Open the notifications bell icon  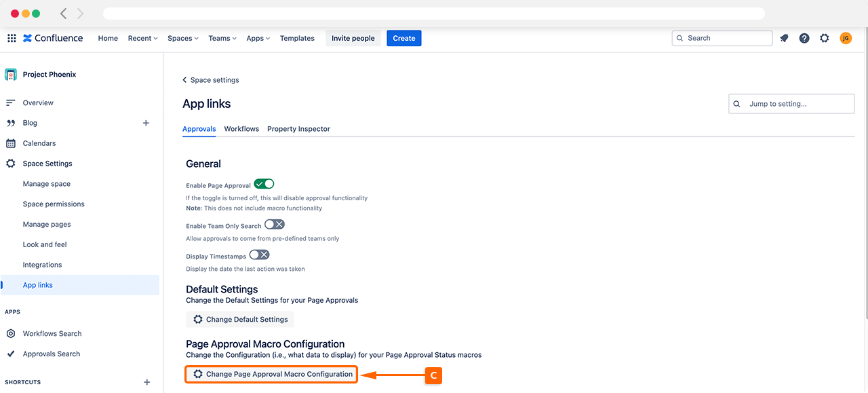point(784,38)
